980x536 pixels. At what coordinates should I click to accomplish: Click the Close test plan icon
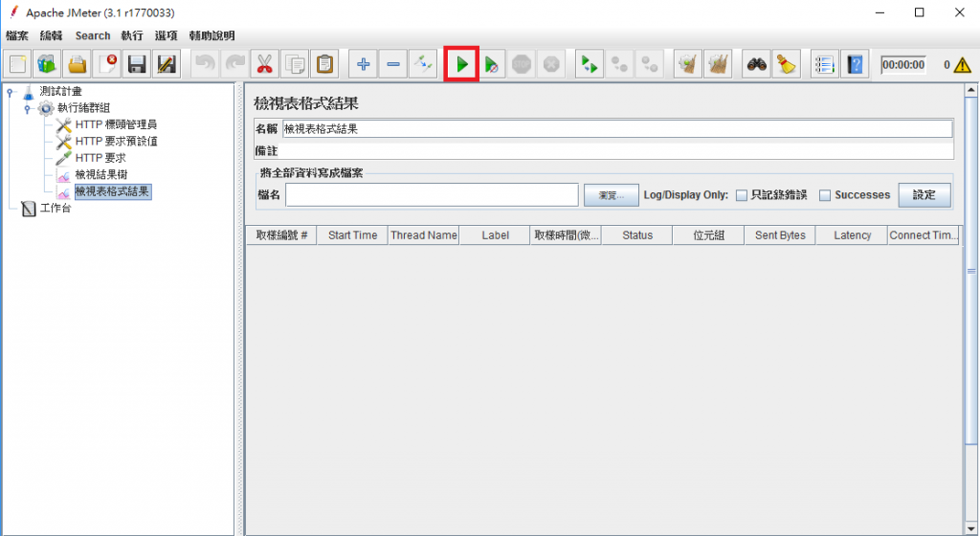pos(107,64)
